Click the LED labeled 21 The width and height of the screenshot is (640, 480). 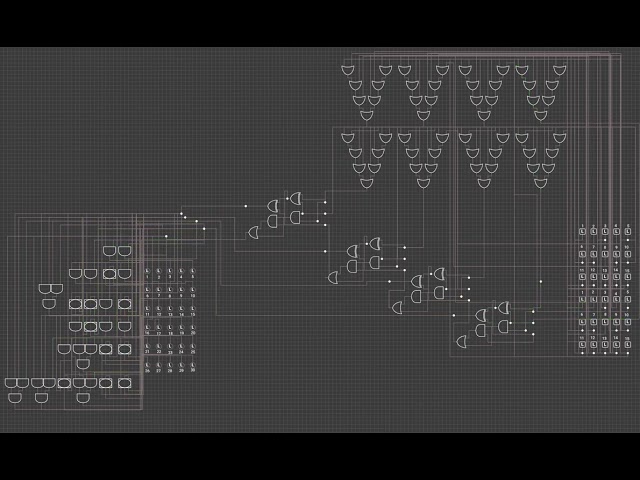coord(148,347)
